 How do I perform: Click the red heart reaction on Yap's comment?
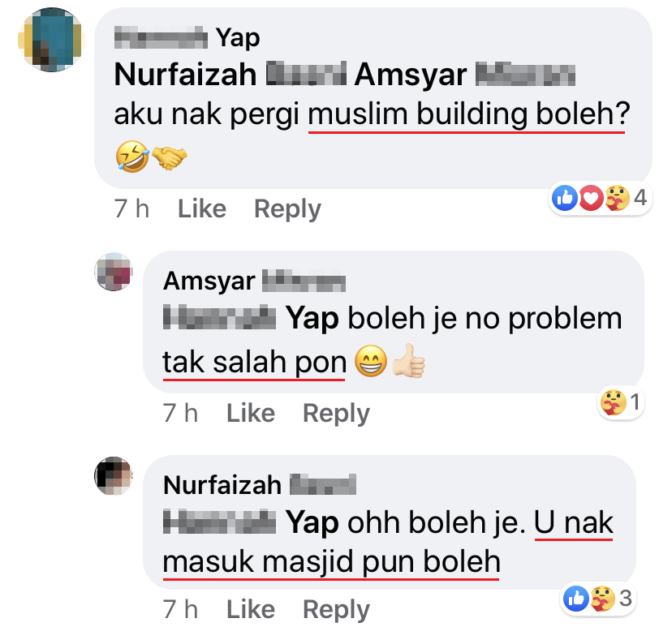pyautogui.click(x=591, y=198)
